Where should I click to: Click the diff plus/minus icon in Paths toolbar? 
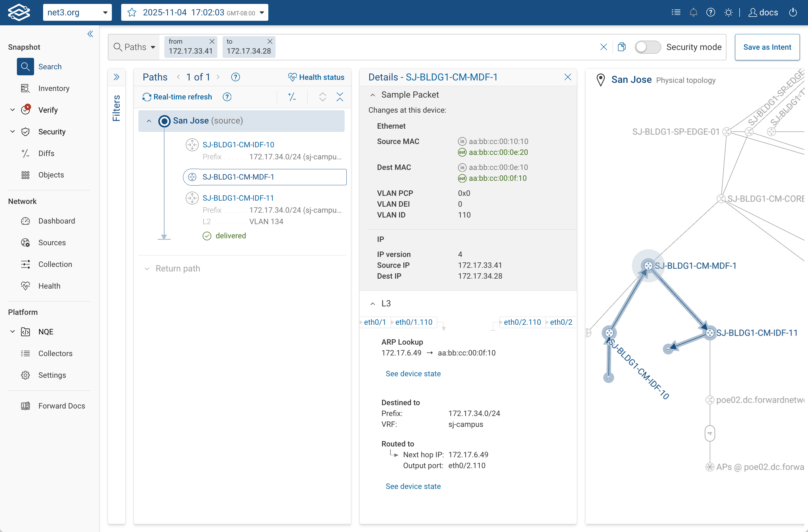[x=292, y=97]
